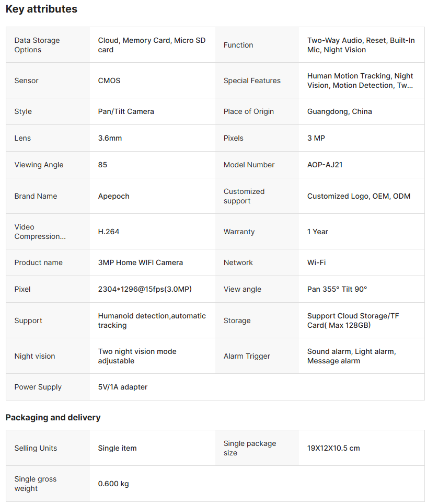Click the Apepoch brand name value
Viewport: 427px width, 504px height.
point(113,196)
